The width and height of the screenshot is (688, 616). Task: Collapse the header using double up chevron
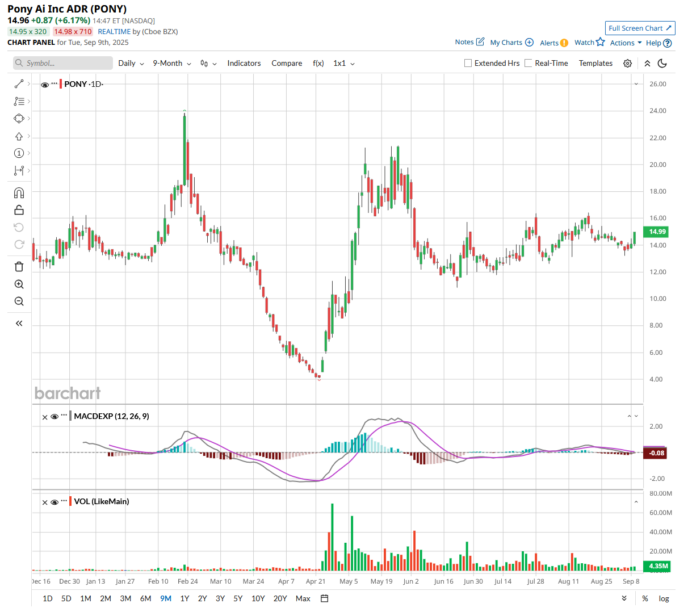pyautogui.click(x=647, y=64)
